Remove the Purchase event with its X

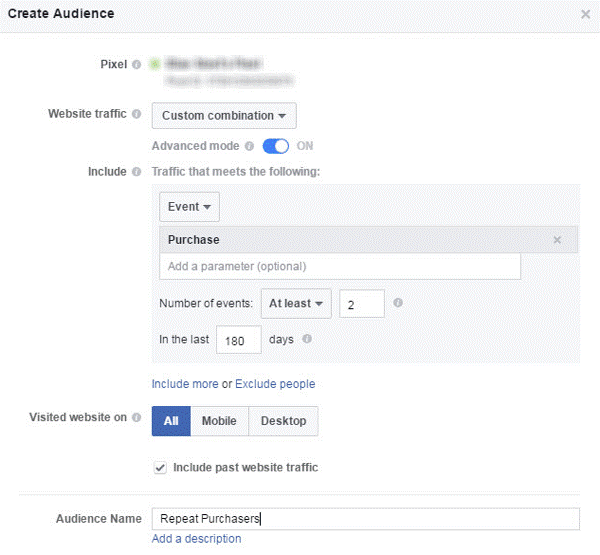[557, 240]
